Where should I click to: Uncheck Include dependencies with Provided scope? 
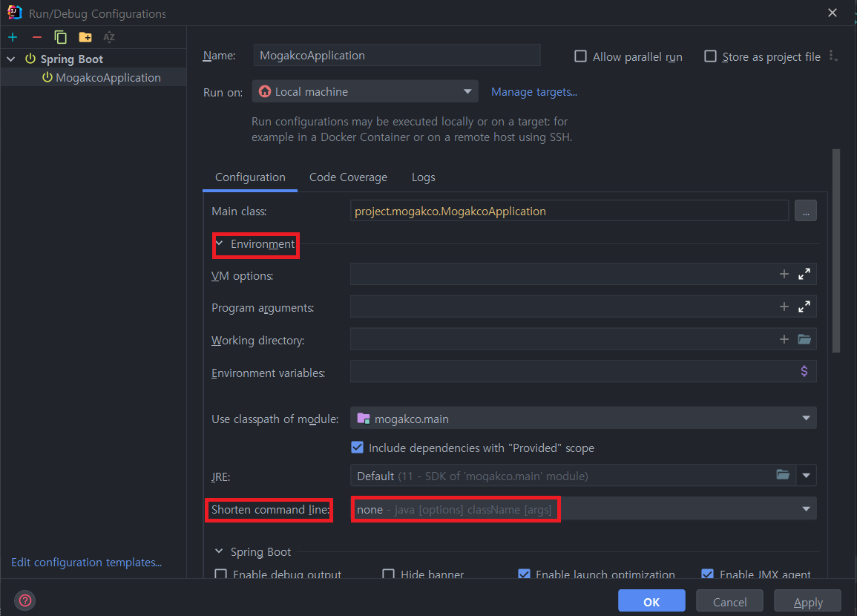pos(357,447)
